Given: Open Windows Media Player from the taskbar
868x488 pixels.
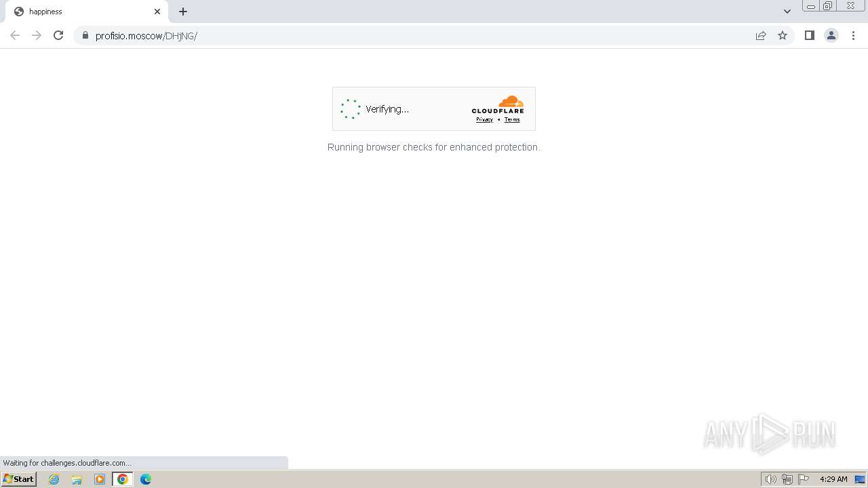Looking at the screenshot, I should coord(100,479).
